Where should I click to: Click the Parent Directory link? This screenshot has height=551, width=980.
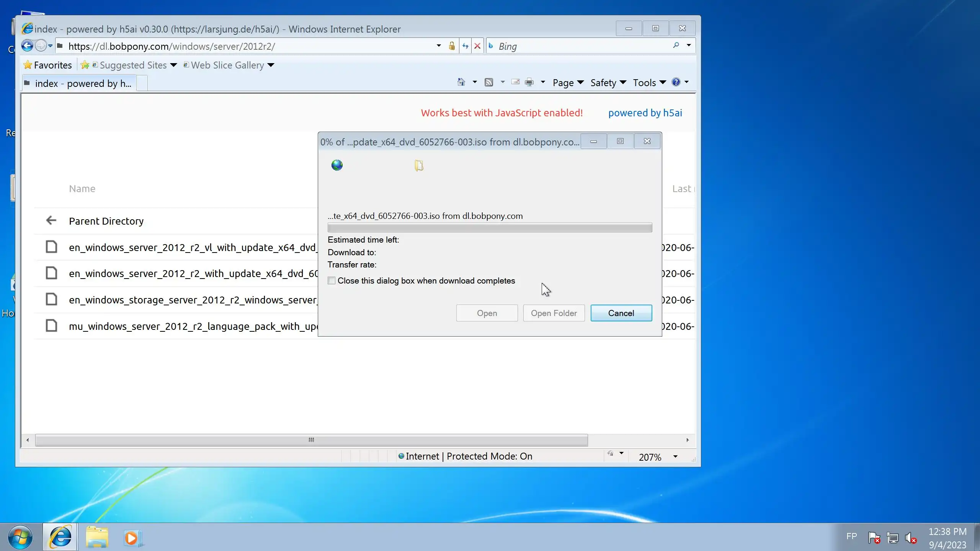click(x=106, y=221)
